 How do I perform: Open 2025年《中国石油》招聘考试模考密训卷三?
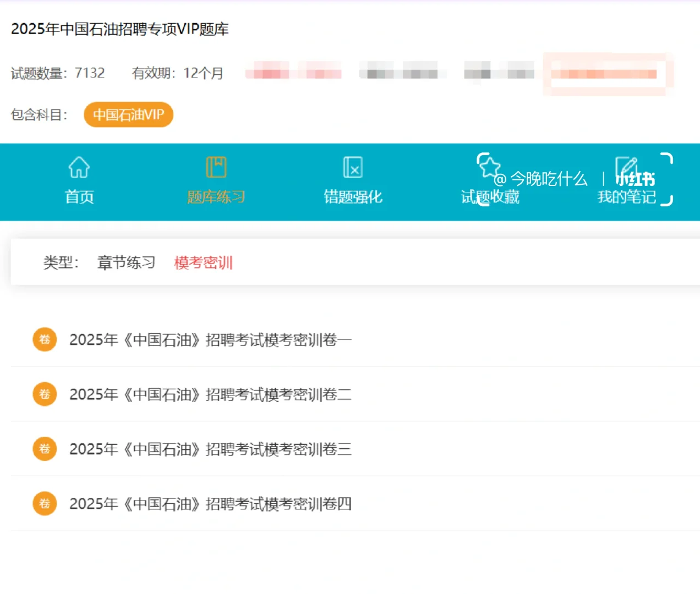210,449
